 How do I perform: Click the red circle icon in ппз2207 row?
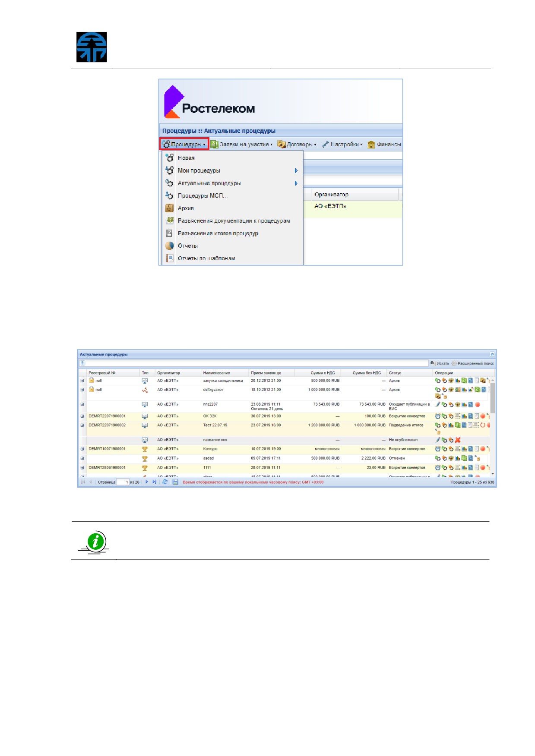coord(478,405)
